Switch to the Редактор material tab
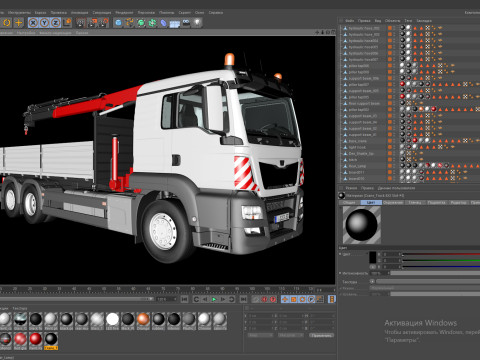The image size is (480, 360). click(x=458, y=203)
